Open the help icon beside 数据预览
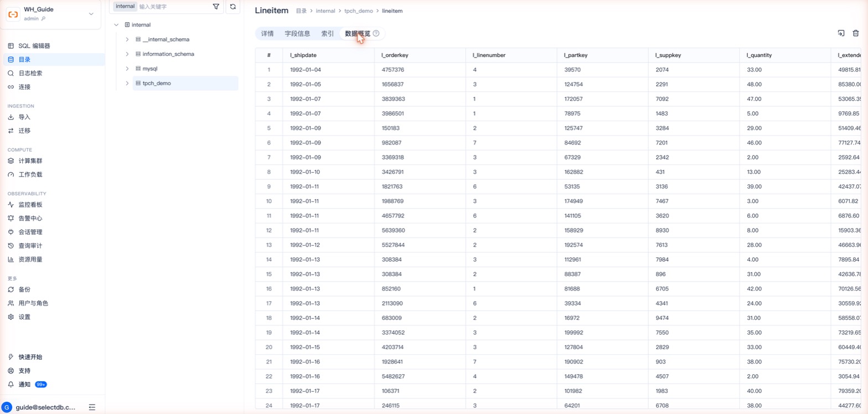868x414 pixels. [x=376, y=34]
